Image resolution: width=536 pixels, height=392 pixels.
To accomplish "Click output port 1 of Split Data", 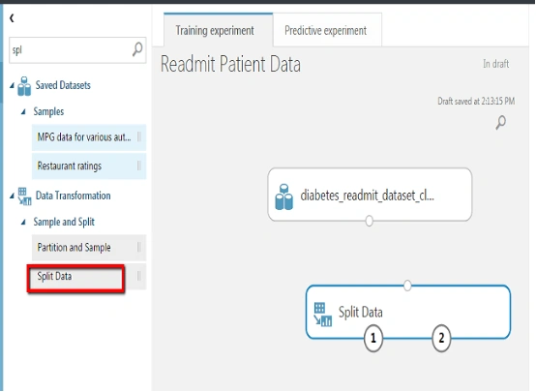I will (372, 338).
